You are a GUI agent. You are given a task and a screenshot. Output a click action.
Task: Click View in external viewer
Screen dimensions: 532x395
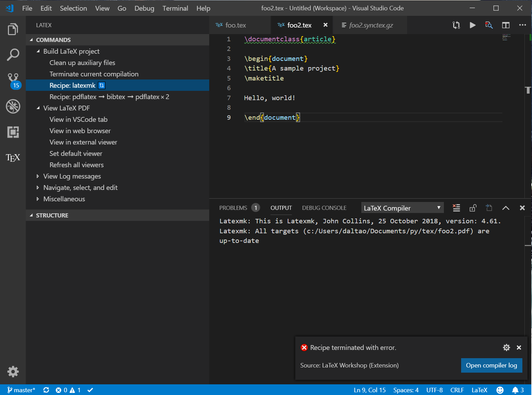83,142
